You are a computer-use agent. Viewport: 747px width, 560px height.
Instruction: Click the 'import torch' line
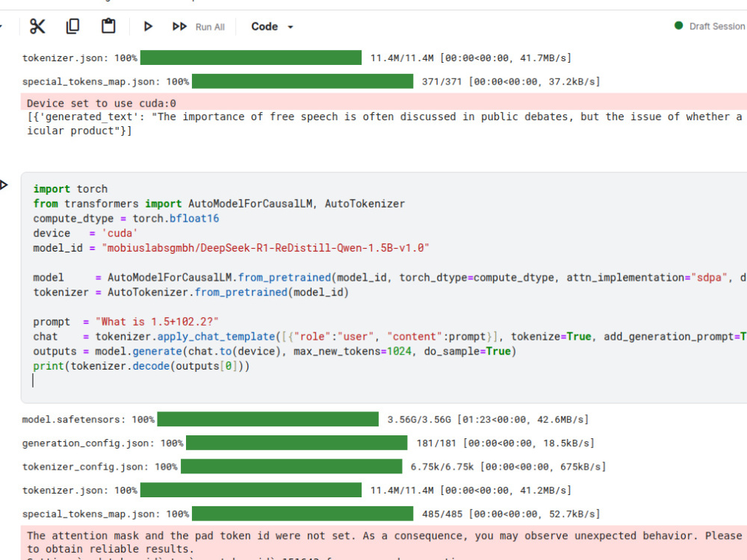point(70,189)
